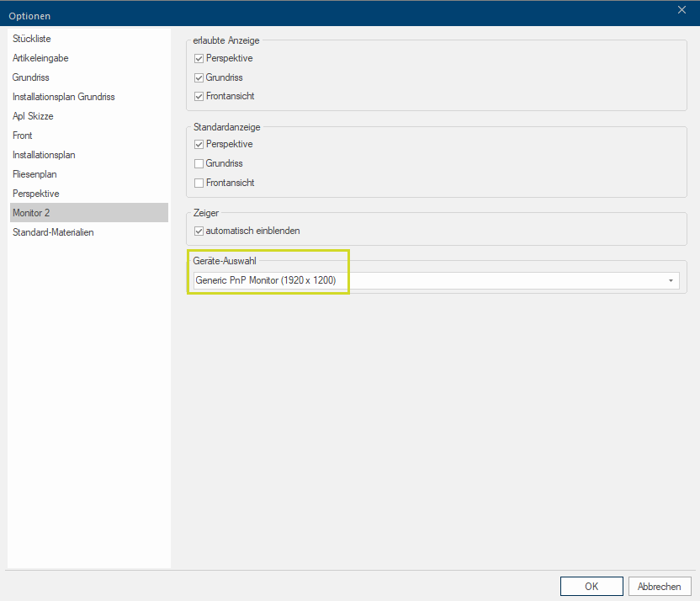This screenshot has width=700, height=601.
Task: Open the Grundriss category in the sidebar
Action: [31, 77]
